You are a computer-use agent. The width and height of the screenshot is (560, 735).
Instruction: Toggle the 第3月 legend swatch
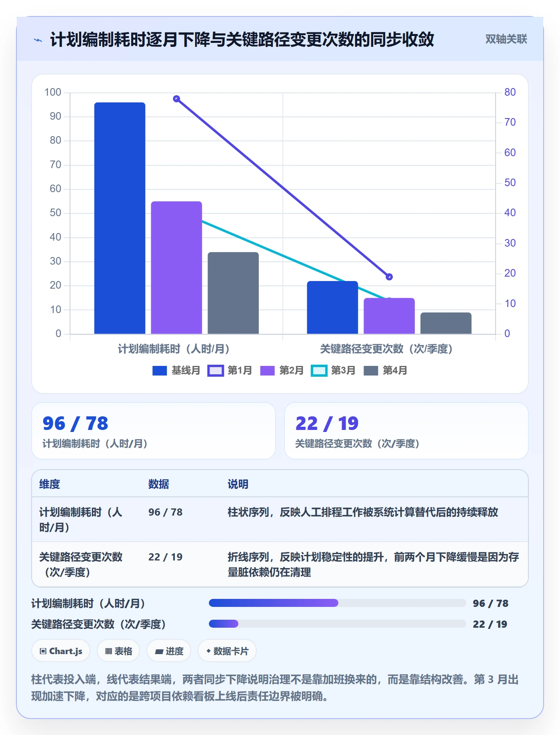[x=319, y=371]
